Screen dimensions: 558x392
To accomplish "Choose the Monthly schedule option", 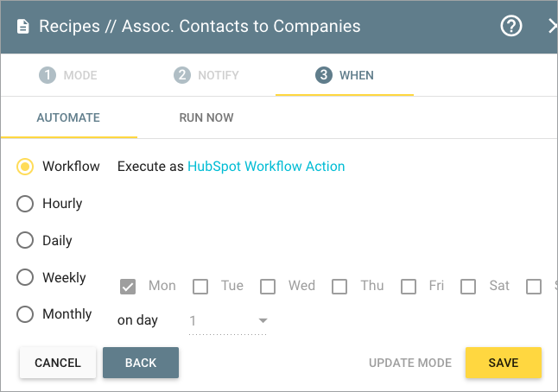I will pos(25,314).
